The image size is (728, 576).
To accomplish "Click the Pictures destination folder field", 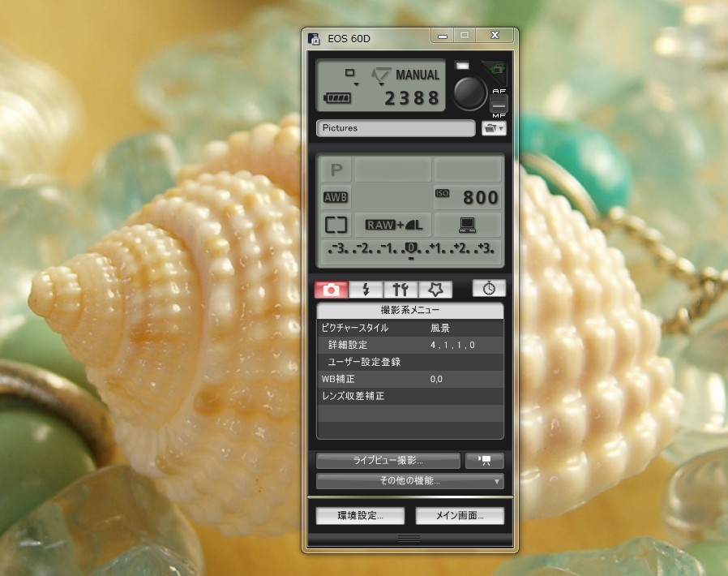I will (396, 128).
